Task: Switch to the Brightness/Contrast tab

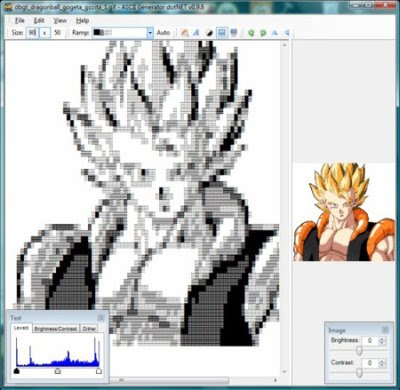Action: (x=56, y=329)
